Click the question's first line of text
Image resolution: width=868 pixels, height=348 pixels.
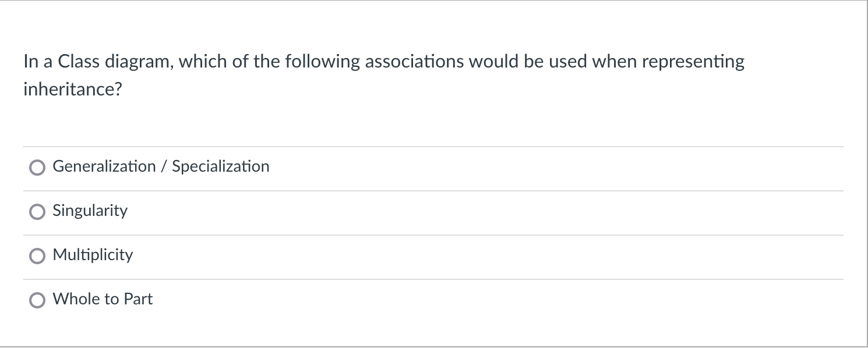(x=383, y=62)
